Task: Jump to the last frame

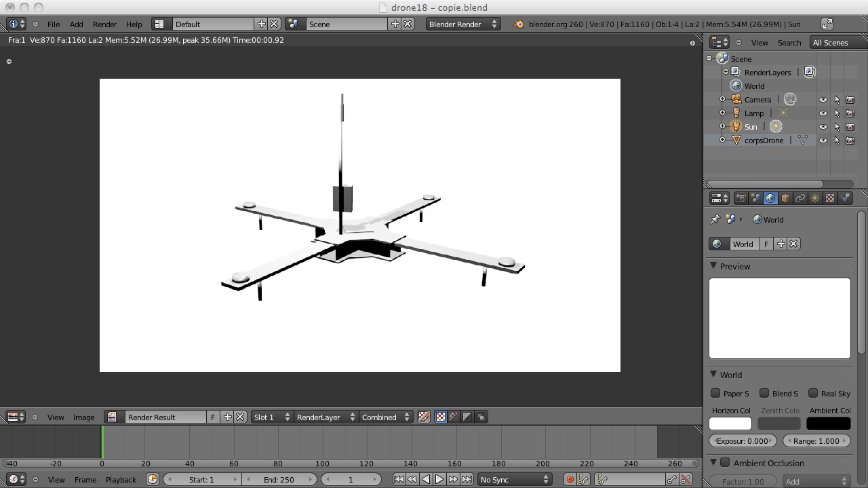Action: 467,479
